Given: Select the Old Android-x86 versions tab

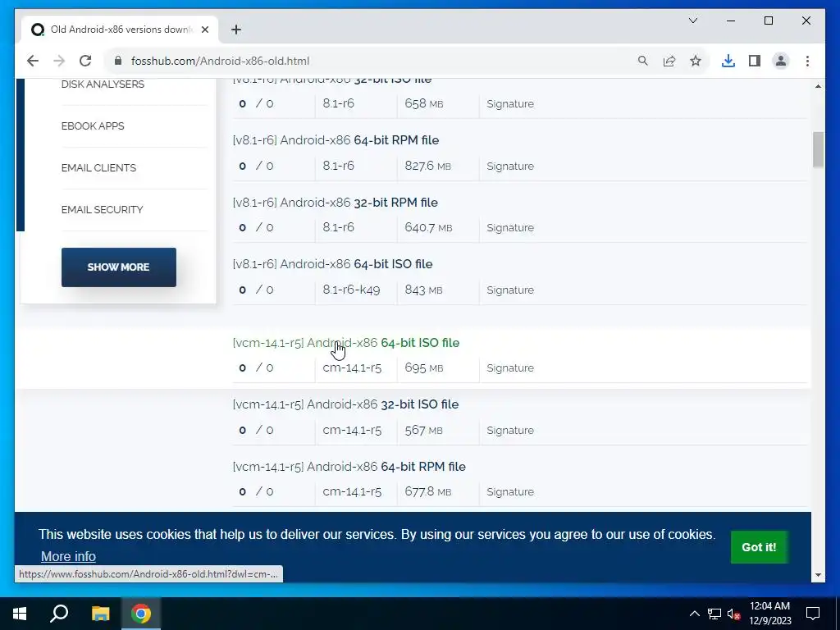Looking at the screenshot, I should click(120, 30).
